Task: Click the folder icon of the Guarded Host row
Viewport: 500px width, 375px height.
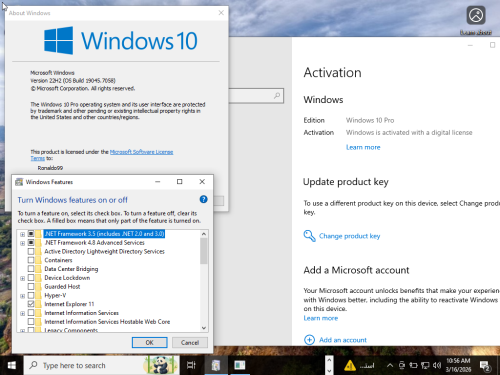Action: pos(39,286)
